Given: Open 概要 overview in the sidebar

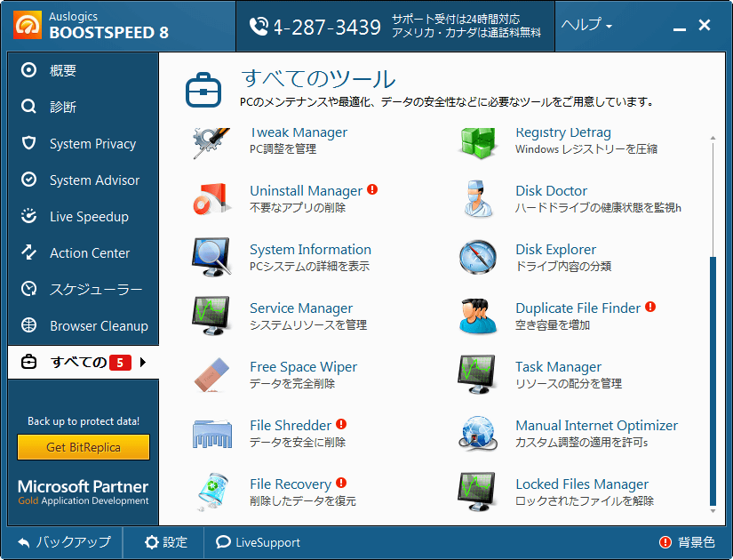Looking at the screenshot, I should [x=84, y=70].
